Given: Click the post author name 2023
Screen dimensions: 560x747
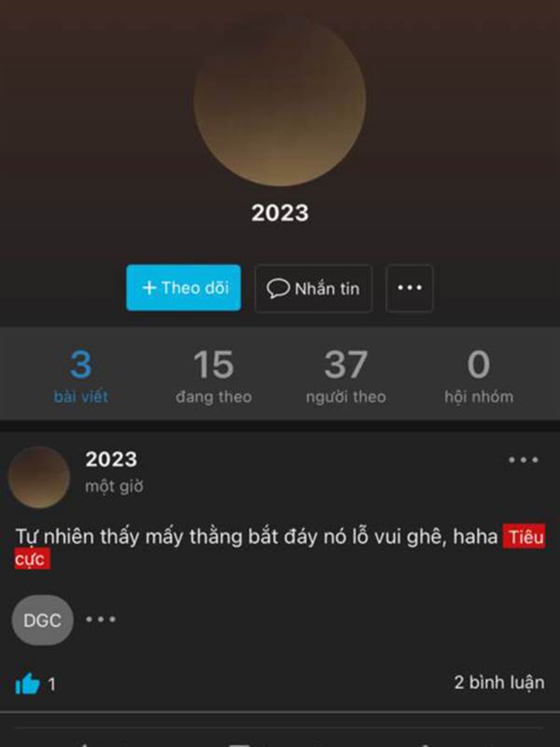Looking at the screenshot, I should click(x=111, y=459).
